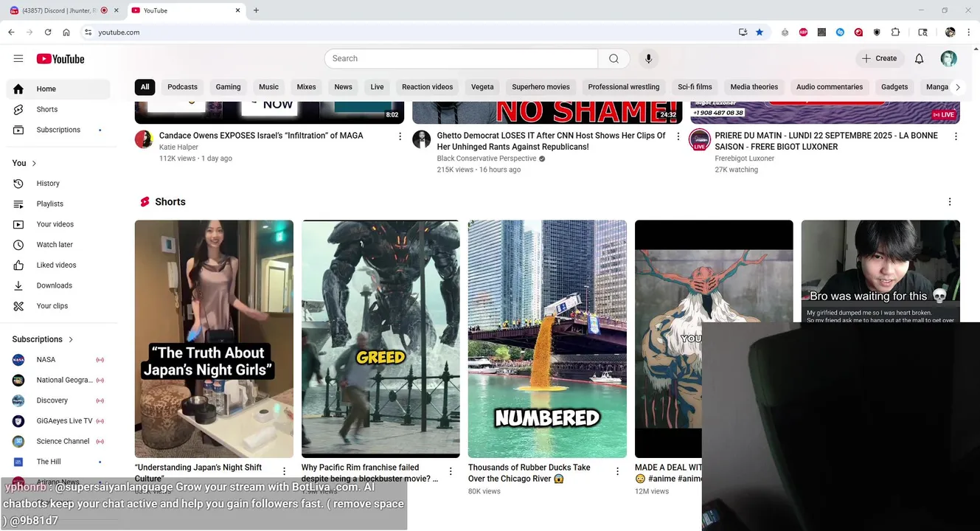Open Chrome extensions puzzle icon
This screenshot has width=980, height=531.
click(895, 32)
